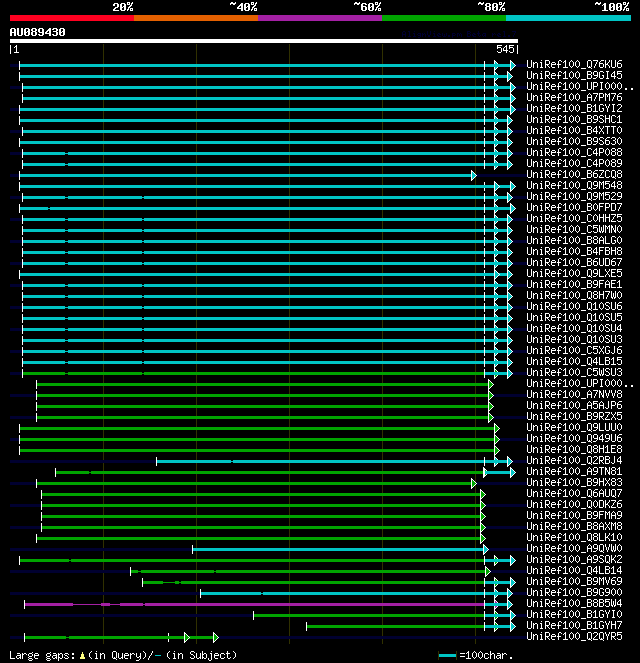Open the UniRef100_B6UD67 entry
Image resolution: width=640 pixels, height=663 pixels.
click(x=574, y=262)
